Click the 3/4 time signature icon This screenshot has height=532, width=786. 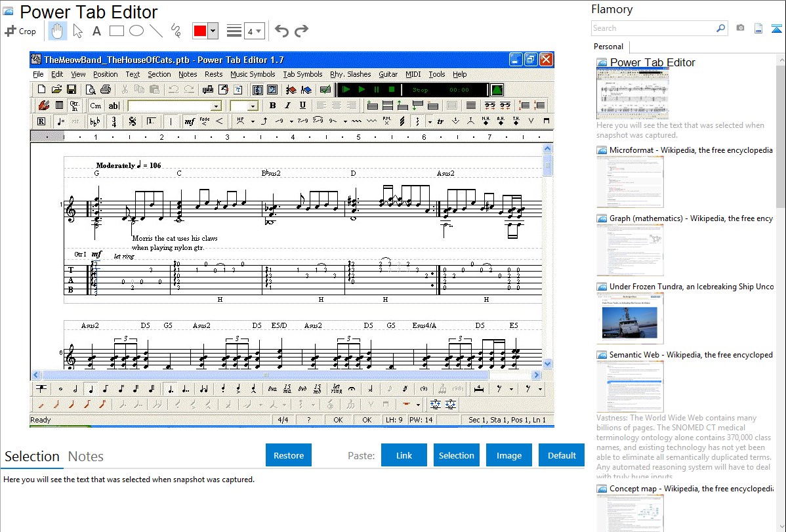tap(114, 121)
